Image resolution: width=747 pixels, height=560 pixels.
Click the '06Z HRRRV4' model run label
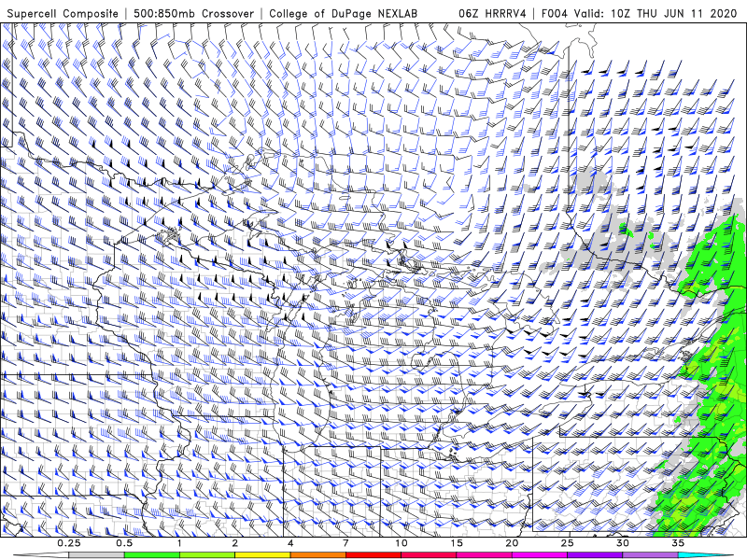click(x=492, y=13)
